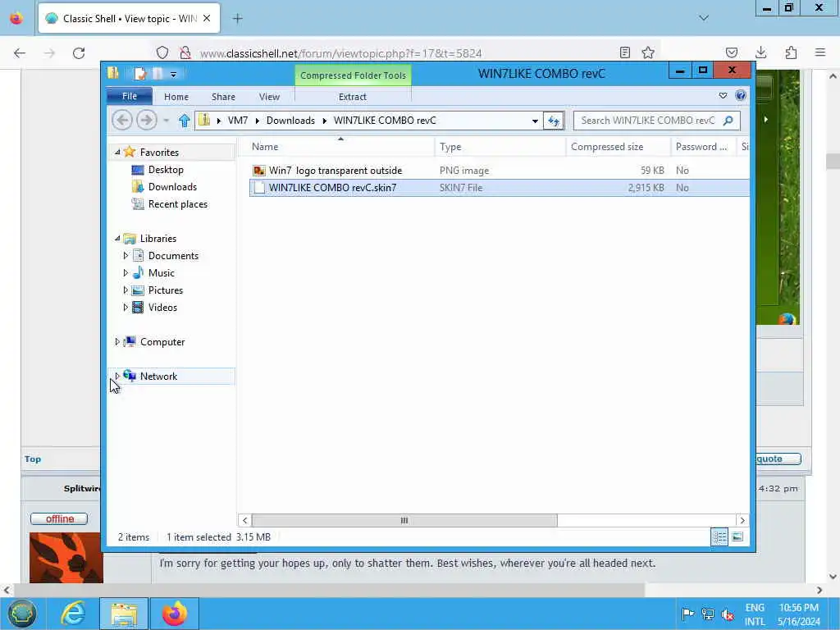The height and width of the screenshot is (630, 840).
Task: Open the Start button on taskbar
Action: pyautogui.click(x=21, y=614)
